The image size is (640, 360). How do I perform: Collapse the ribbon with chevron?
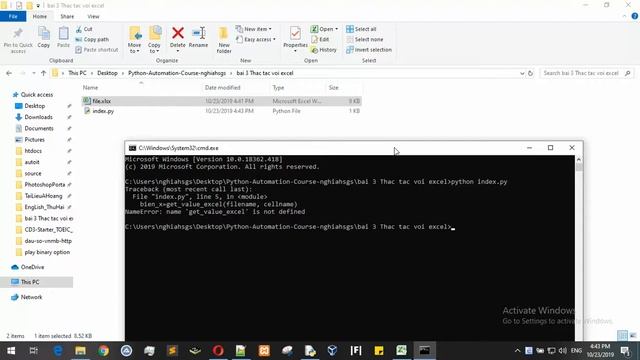point(624,16)
